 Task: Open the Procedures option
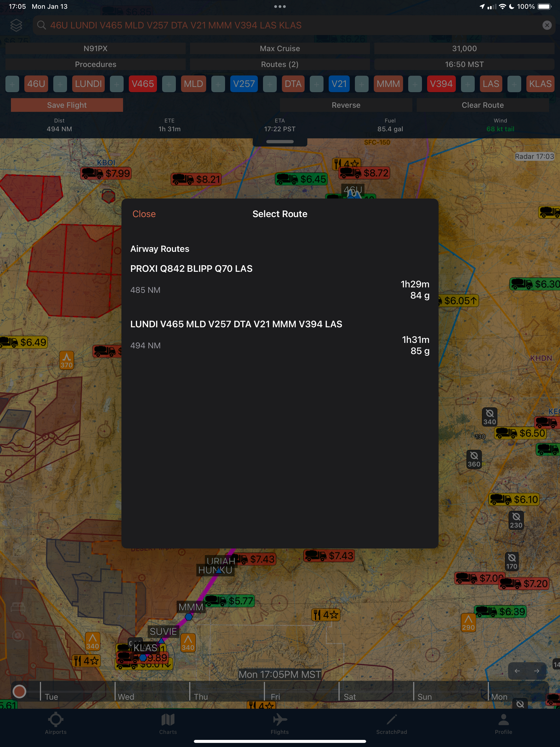pos(96,65)
